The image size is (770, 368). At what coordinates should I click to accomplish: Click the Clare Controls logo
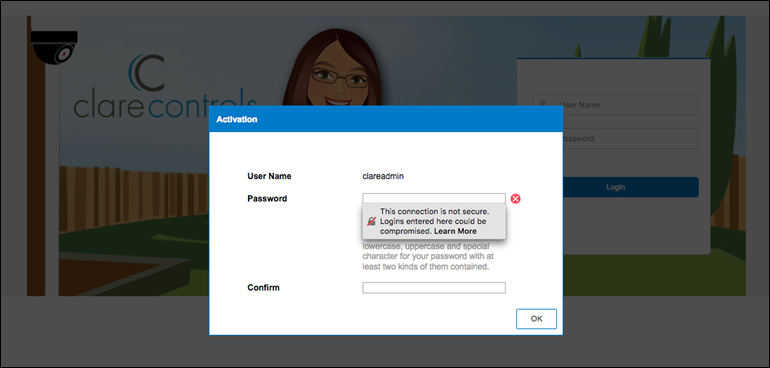point(165,86)
